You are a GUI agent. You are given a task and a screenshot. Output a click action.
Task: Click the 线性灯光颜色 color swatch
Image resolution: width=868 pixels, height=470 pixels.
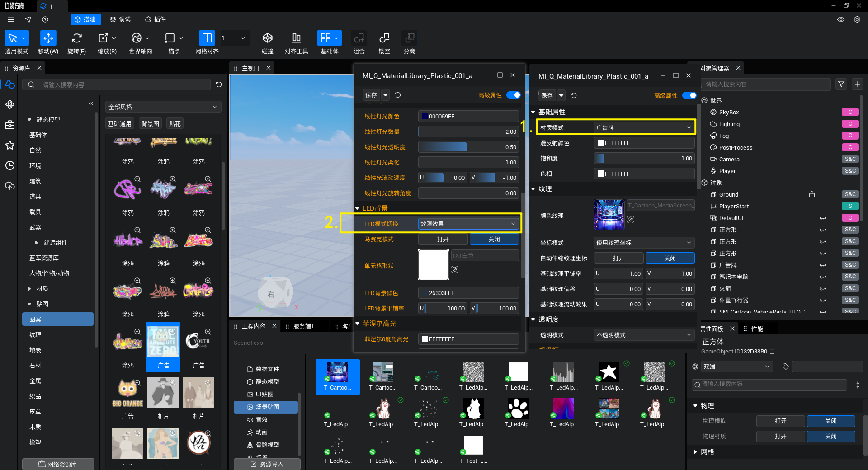pos(425,116)
